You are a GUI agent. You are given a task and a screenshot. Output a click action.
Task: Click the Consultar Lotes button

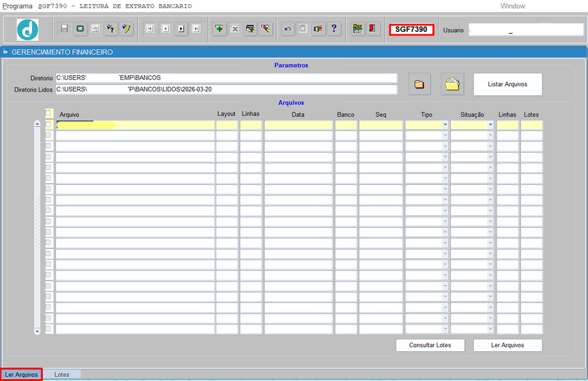430,345
